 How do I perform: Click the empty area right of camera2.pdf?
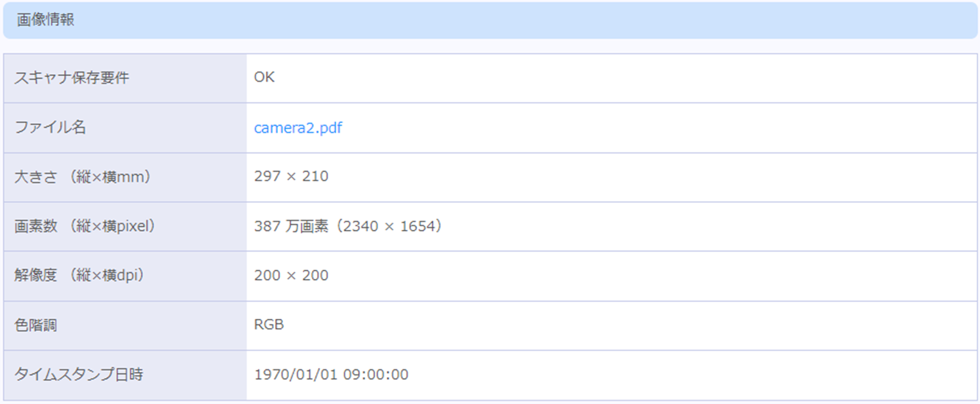click(659, 128)
